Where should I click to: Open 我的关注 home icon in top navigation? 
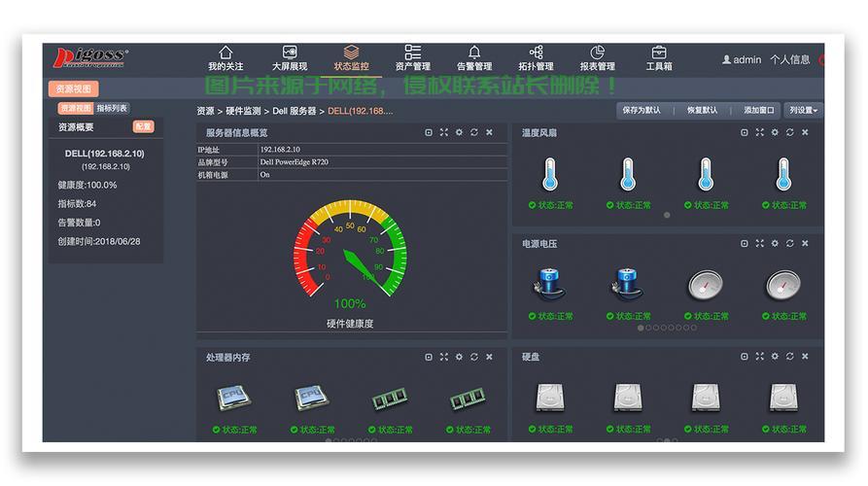226,52
